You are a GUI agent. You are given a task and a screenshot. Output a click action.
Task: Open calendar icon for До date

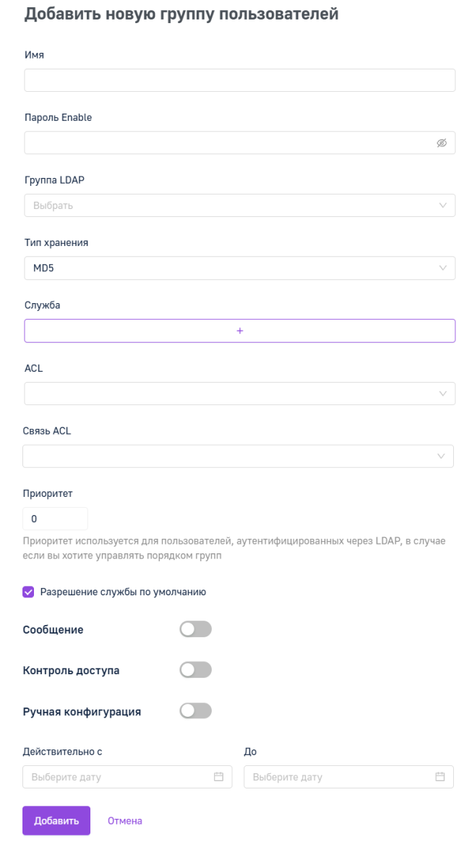[439, 777]
